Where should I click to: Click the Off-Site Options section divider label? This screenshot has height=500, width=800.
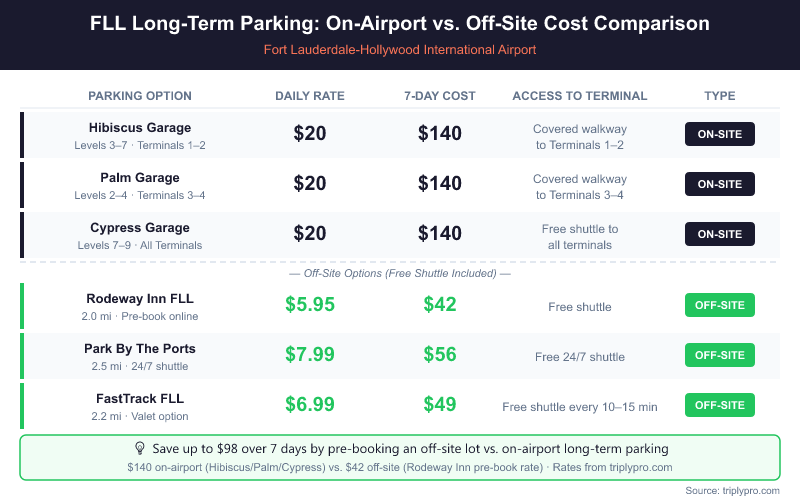(400, 273)
